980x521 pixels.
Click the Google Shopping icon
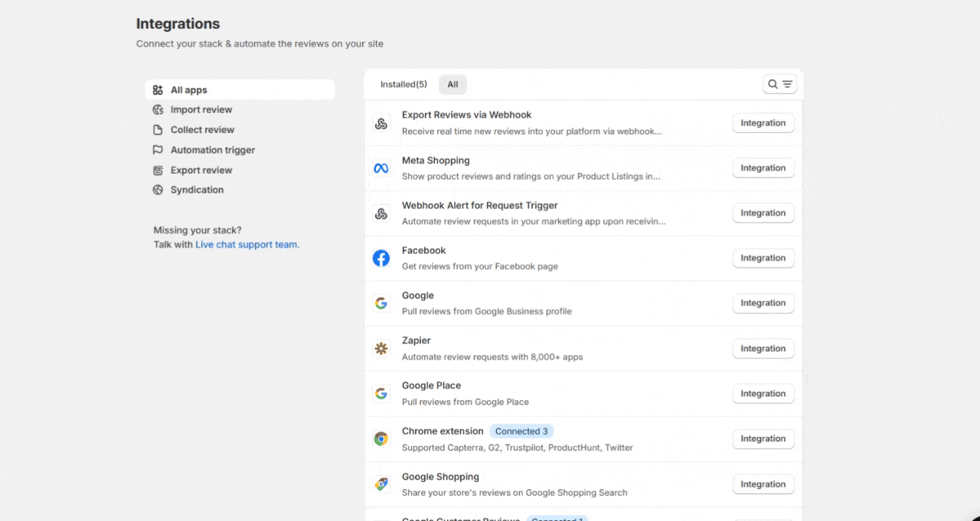point(381,484)
